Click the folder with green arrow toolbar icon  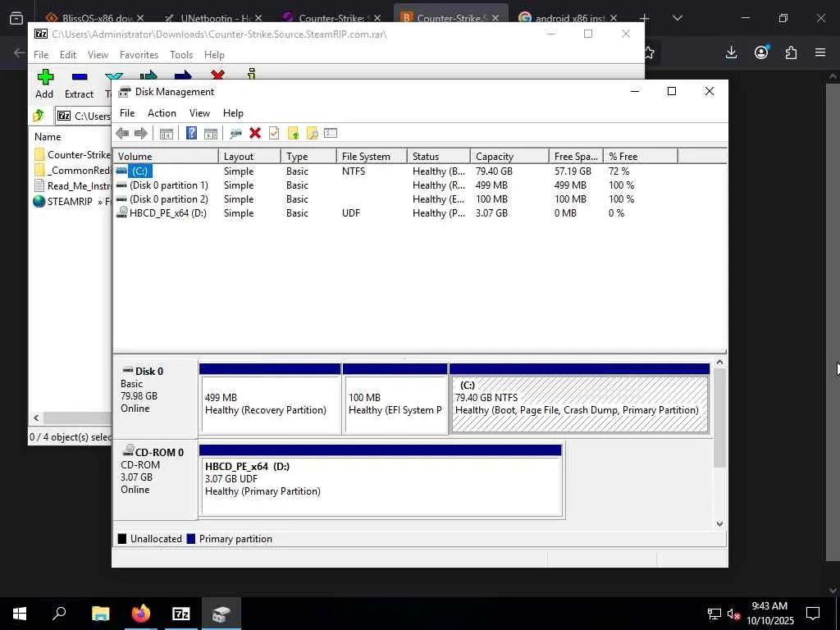[x=293, y=134]
